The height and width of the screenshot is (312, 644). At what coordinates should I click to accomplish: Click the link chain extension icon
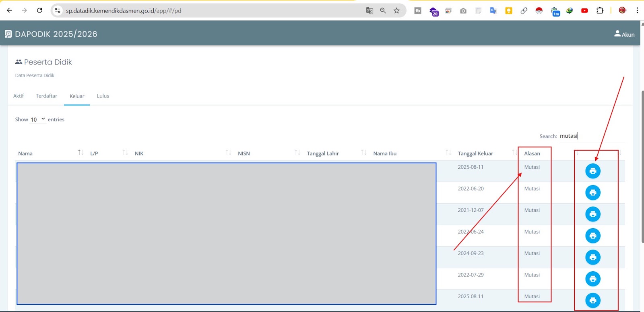(524, 10)
